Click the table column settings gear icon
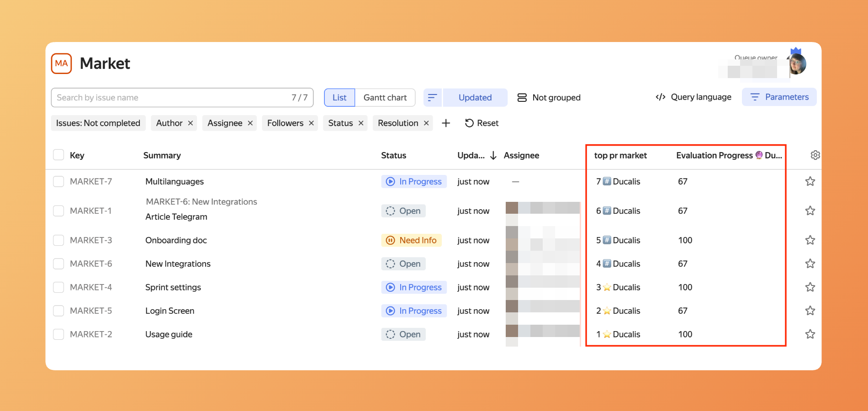 [x=815, y=155]
